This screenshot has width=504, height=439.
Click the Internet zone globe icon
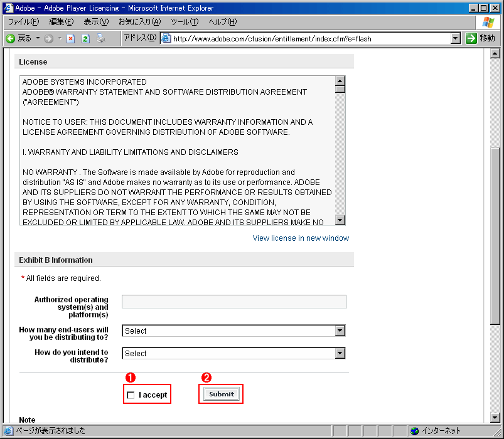(415, 431)
